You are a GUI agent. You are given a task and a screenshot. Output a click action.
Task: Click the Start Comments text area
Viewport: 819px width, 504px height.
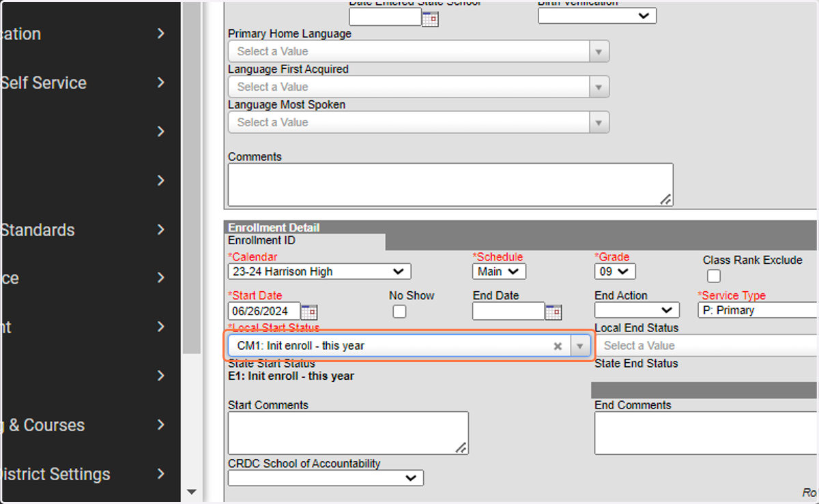(x=348, y=433)
